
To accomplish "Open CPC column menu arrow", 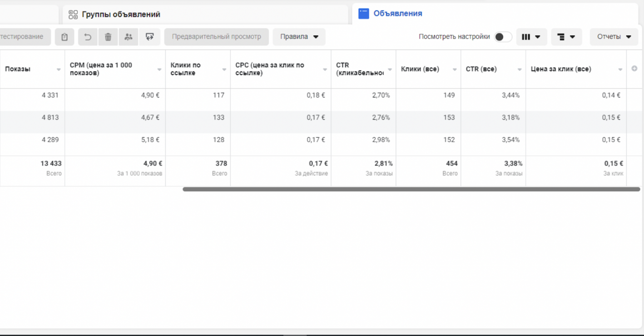I will 325,70.
